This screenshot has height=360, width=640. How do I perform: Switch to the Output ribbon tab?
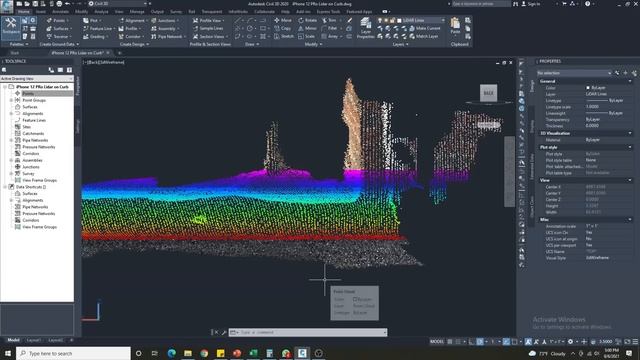click(157, 12)
